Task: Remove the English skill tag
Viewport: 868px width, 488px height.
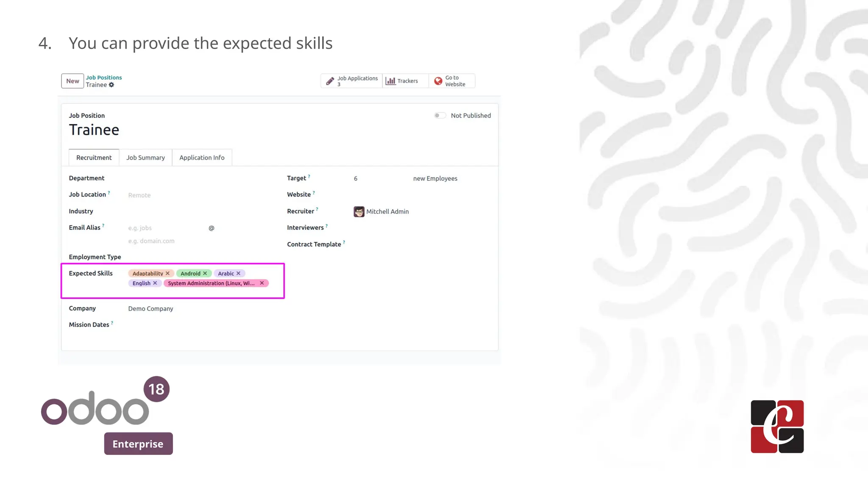Action: (155, 283)
